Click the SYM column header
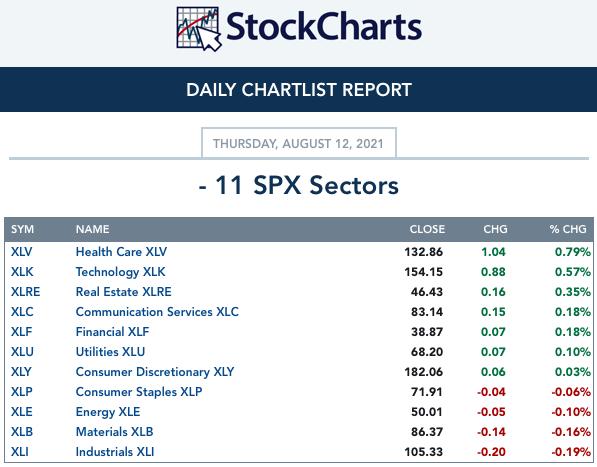597x467 pixels. [x=22, y=229]
